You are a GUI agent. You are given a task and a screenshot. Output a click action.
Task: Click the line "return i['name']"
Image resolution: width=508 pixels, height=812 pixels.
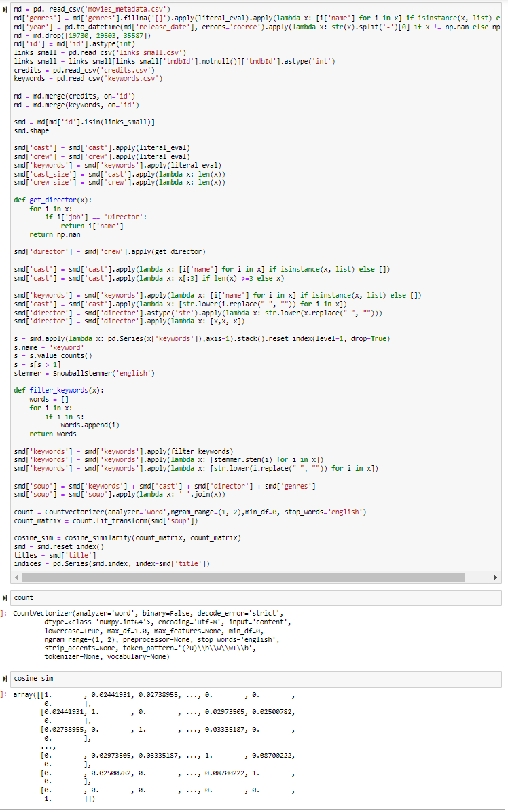tap(92, 226)
